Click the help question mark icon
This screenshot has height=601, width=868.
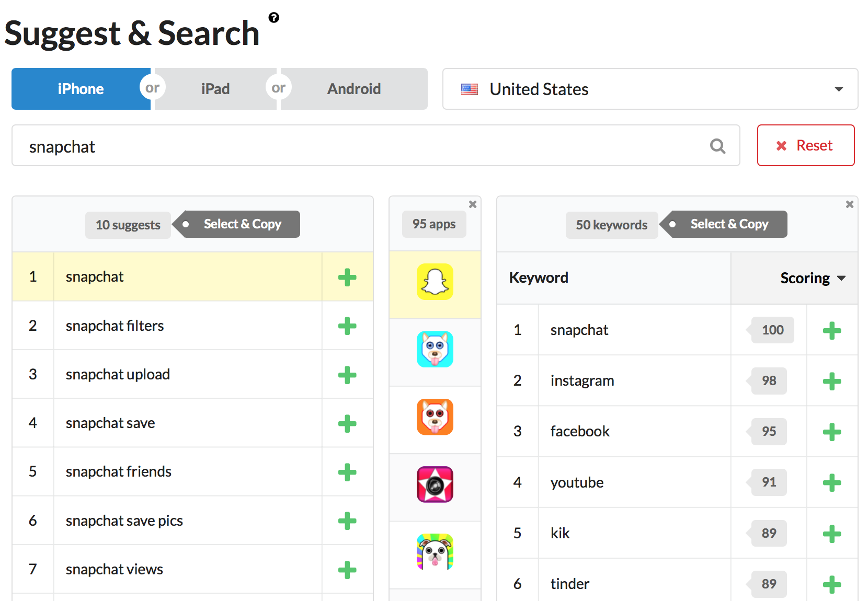pos(273,18)
